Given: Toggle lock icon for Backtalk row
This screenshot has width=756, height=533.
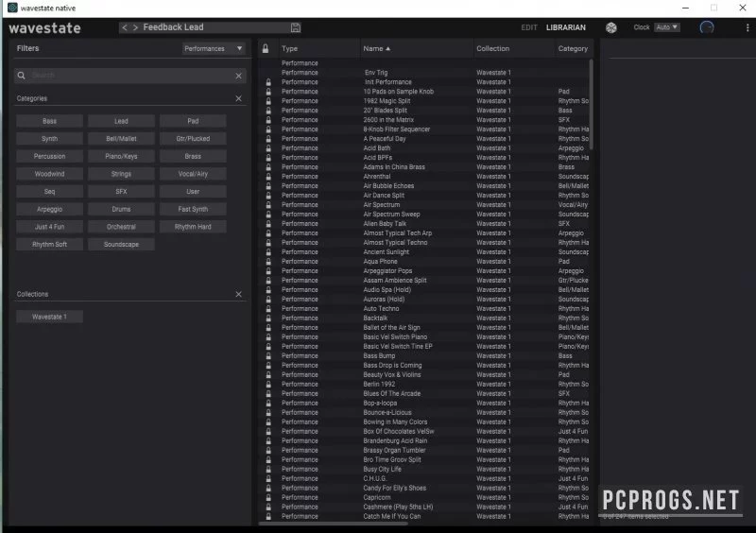Looking at the screenshot, I should [x=268, y=318].
